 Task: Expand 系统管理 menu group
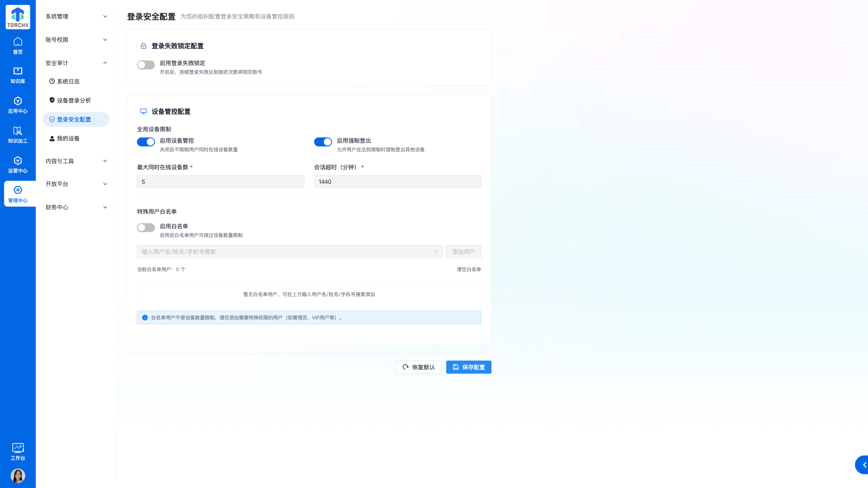click(x=76, y=17)
